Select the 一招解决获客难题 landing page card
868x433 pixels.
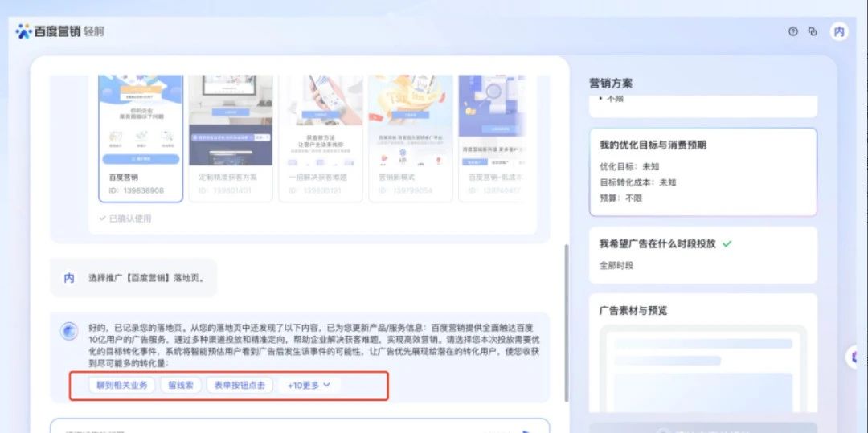pos(321,137)
